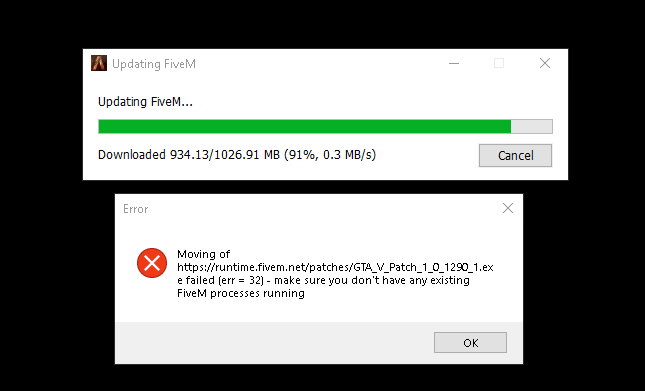Click the green filled part of the progress bar
Image resolution: width=645 pixels, height=391 pixels.
pos(304,127)
